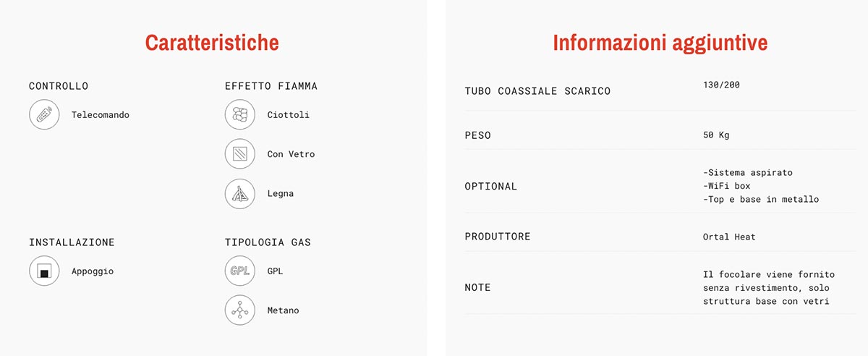Screen dimensions: 868x356
Task: Select the GPL gas type icon
Action: (x=240, y=271)
